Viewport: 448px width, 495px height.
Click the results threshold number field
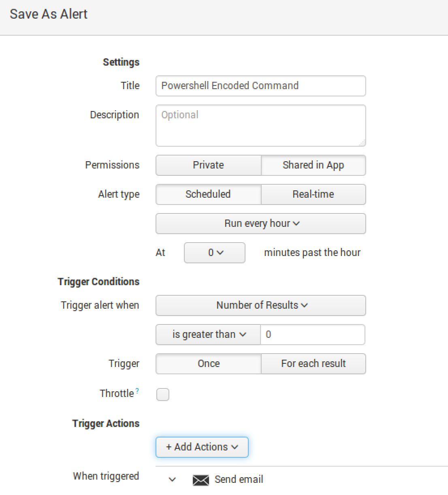coord(312,335)
